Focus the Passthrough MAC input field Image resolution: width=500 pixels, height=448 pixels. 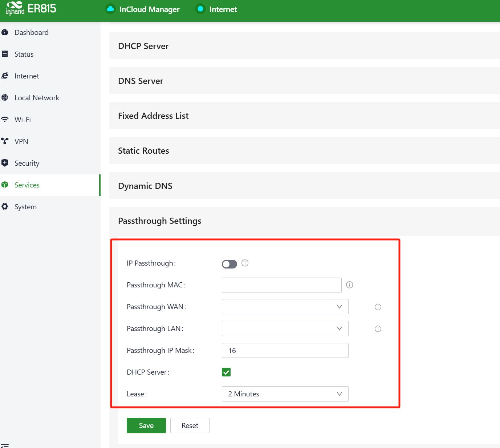pos(281,285)
